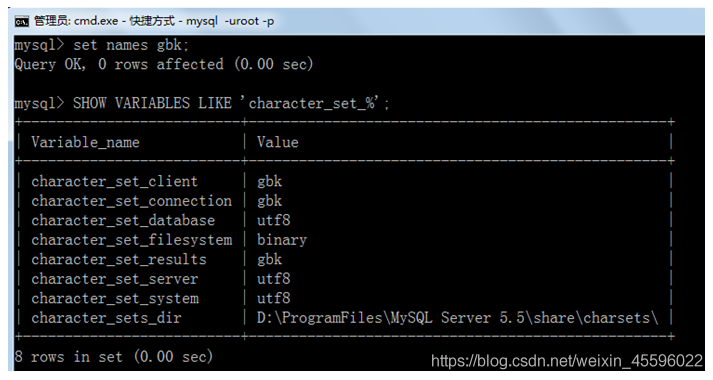The image size is (713, 380).
Task: Click '8 rows in set' summary line
Action: pos(114,356)
